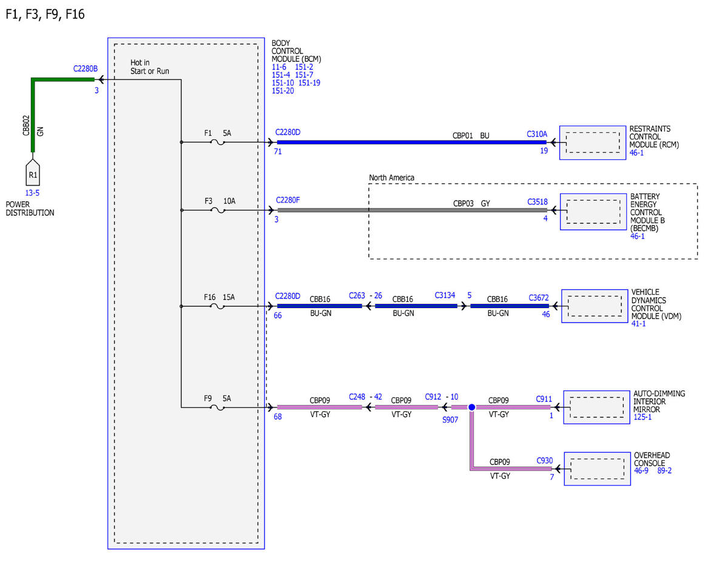The height and width of the screenshot is (562, 728).
Task: Open connector C3518 link
Action: point(538,202)
